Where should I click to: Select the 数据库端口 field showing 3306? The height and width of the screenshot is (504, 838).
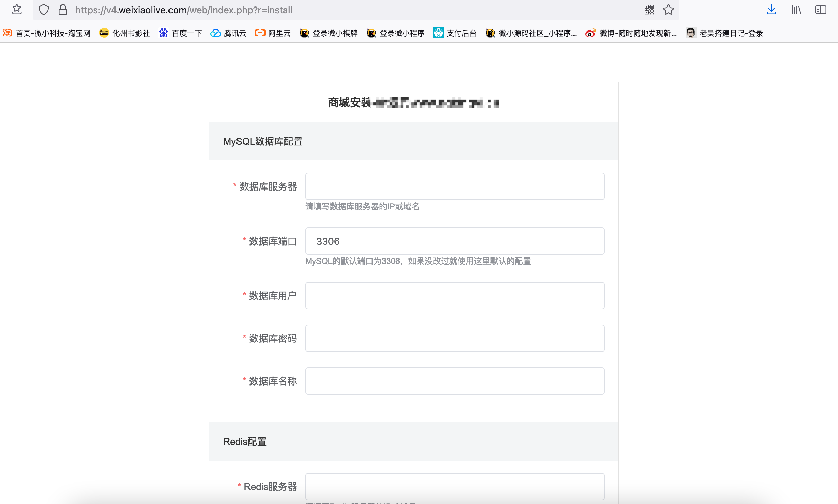pos(455,241)
